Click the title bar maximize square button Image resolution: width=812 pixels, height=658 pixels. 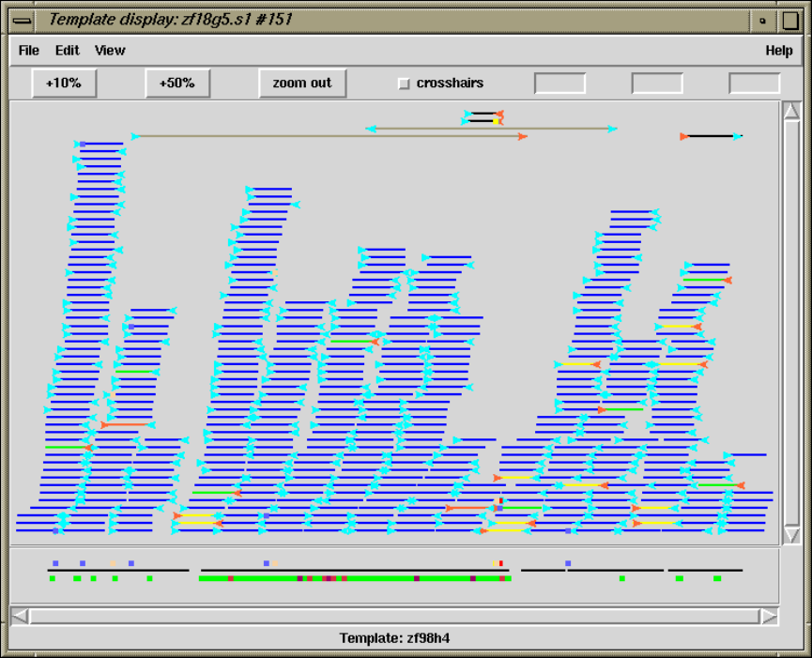pos(790,21)
